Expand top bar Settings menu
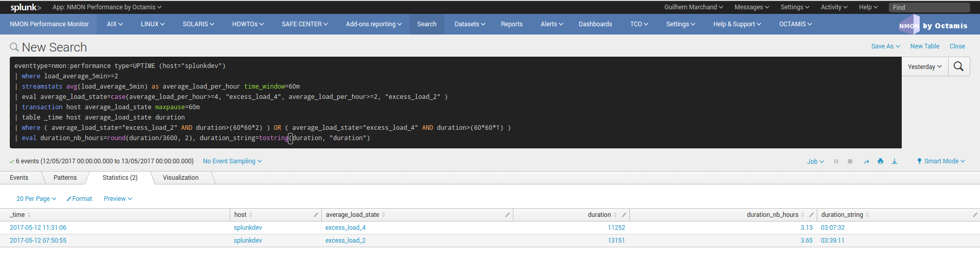The image size is (980, 272). pos(795,7)
